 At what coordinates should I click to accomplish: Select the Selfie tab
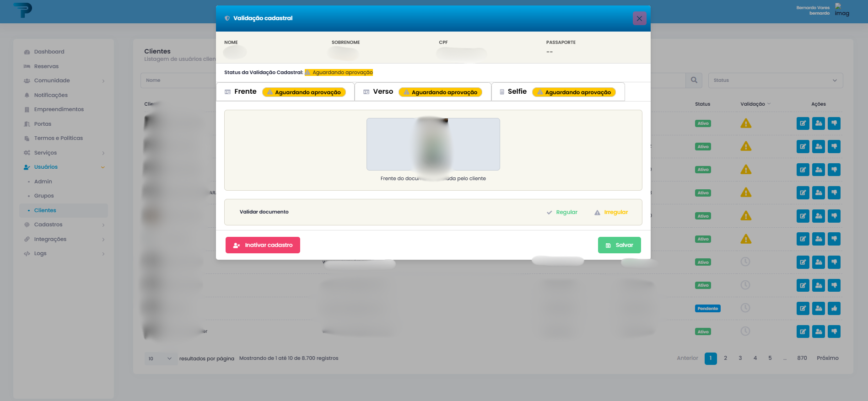[558, 92]
